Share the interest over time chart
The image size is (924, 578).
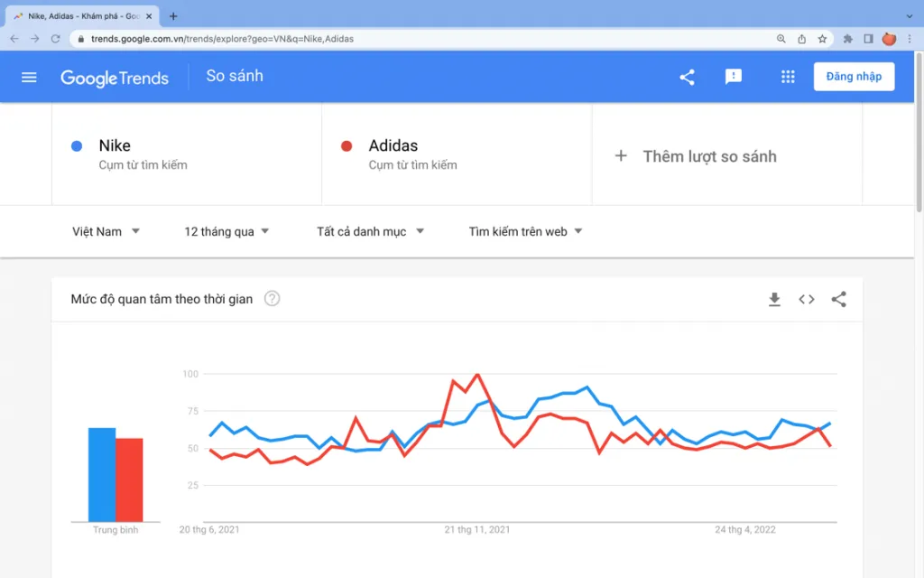838,300
